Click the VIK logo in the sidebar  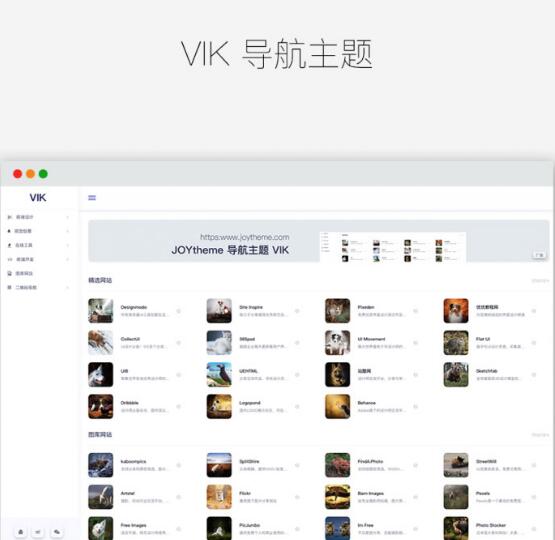(x=38, y=197)
